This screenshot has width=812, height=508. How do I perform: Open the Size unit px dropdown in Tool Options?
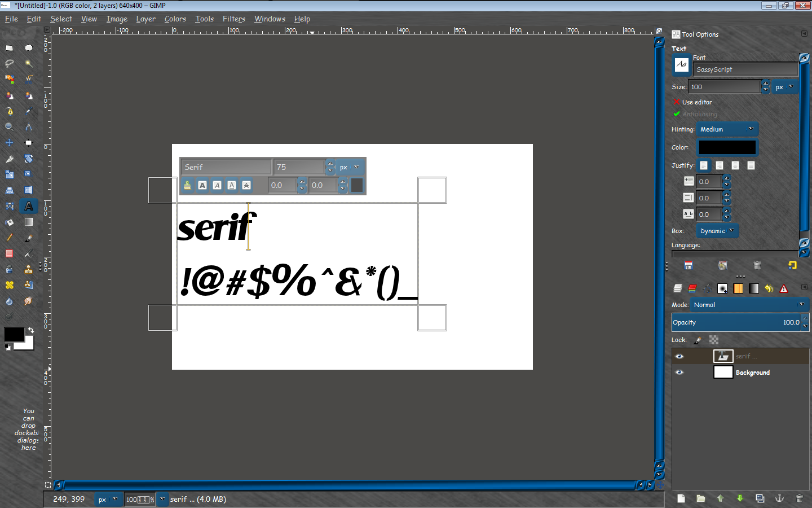(784, 87)
